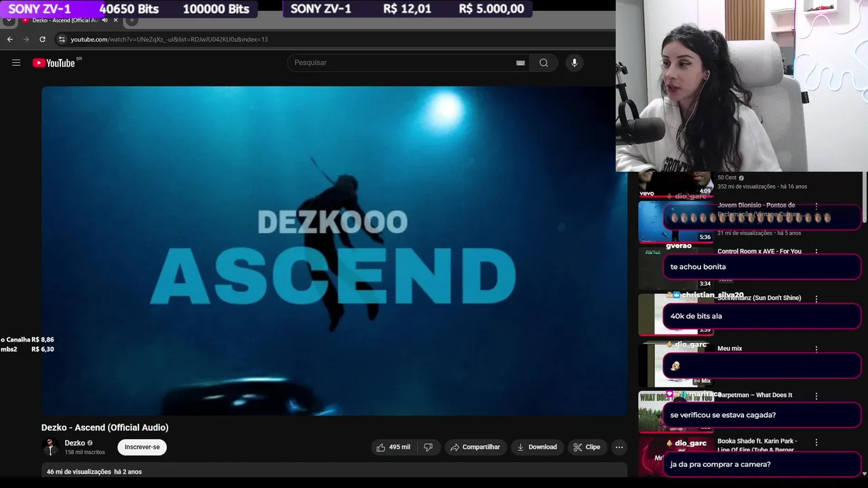Viewport: 868px width, 488px height.
Task: Select the Dezko - Ascend browser tab
Action: click(x=65, y=20)
